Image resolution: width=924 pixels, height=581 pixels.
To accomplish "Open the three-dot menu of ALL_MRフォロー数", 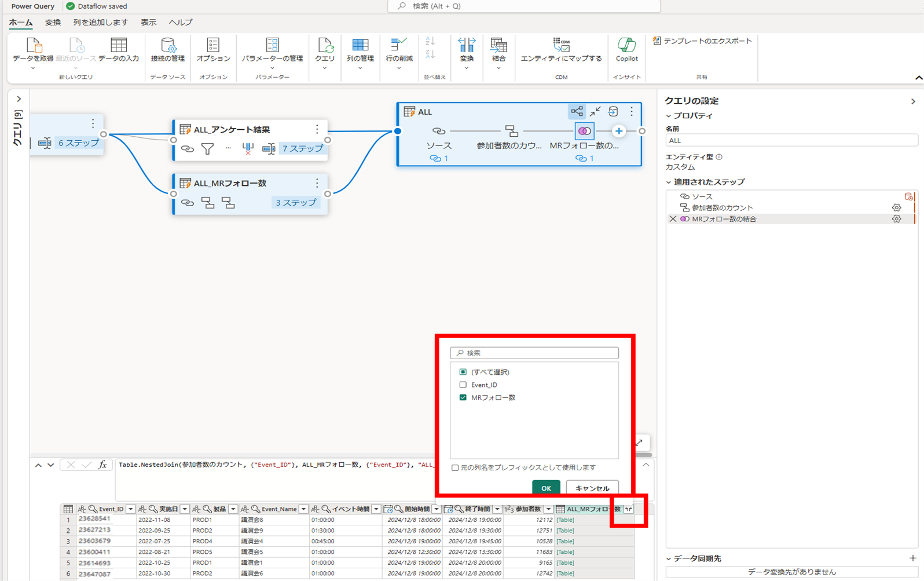I will tap(317, 183).
